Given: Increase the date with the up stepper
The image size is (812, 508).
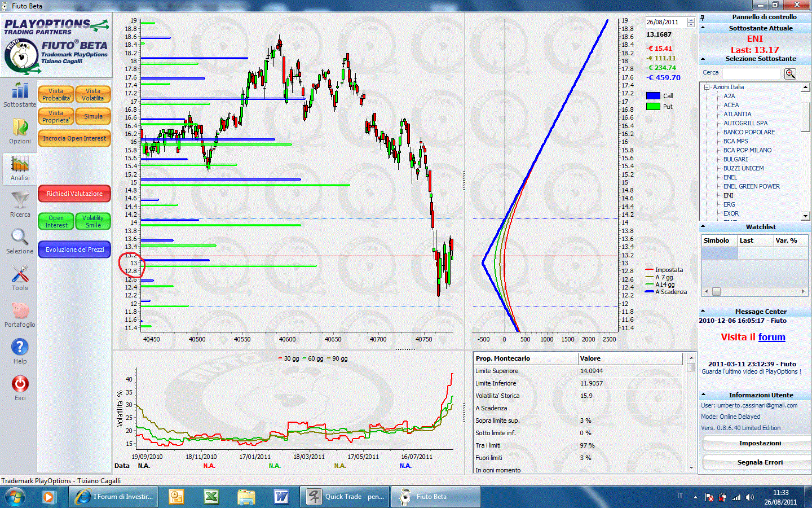Looking at the screenshot, I should coord(691,20).
